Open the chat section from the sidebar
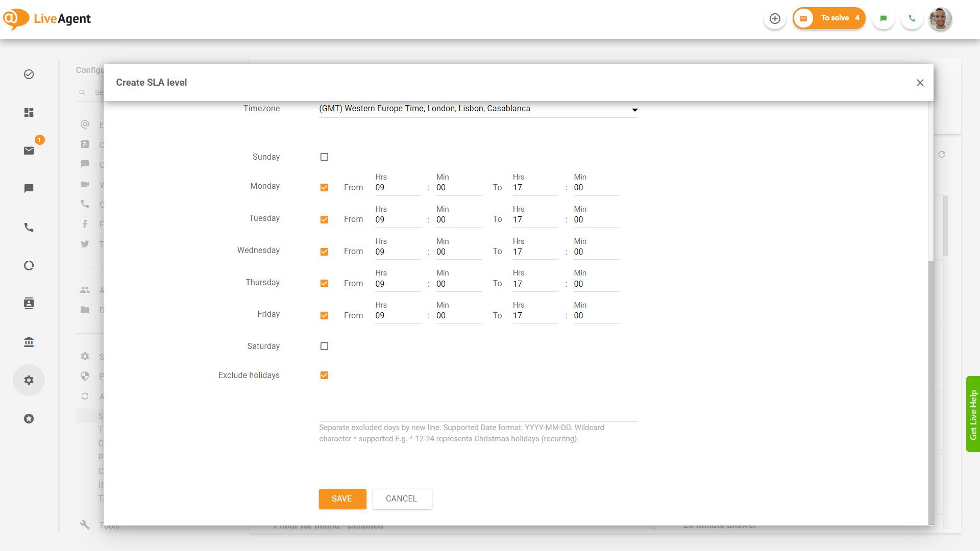This screenshot has width=980, height=551. [x=29, y=188]
